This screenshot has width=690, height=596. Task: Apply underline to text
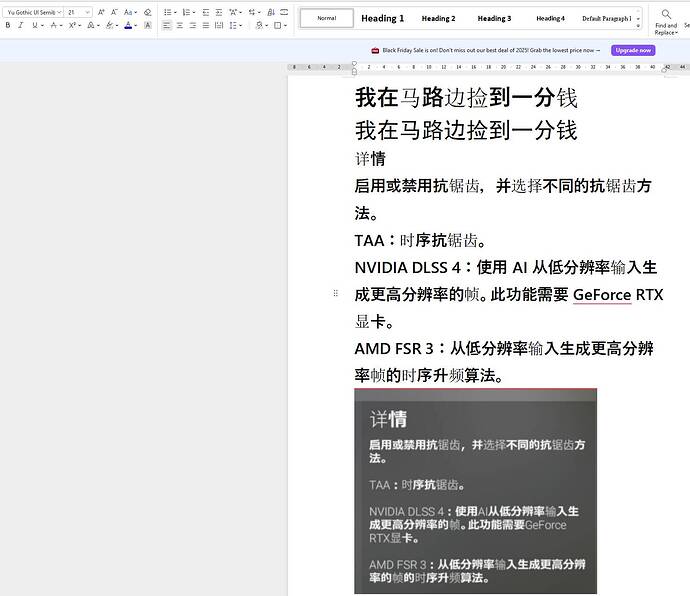(34, 26)
